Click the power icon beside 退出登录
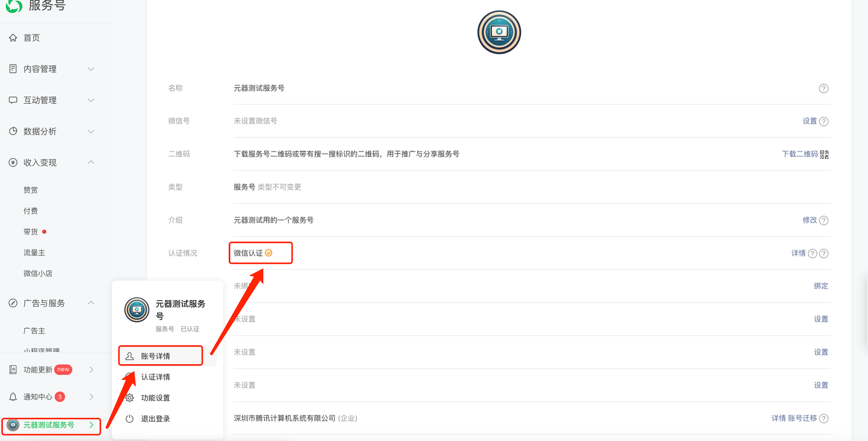The height and width of the screenshot is (441, 868). (130, 419)
